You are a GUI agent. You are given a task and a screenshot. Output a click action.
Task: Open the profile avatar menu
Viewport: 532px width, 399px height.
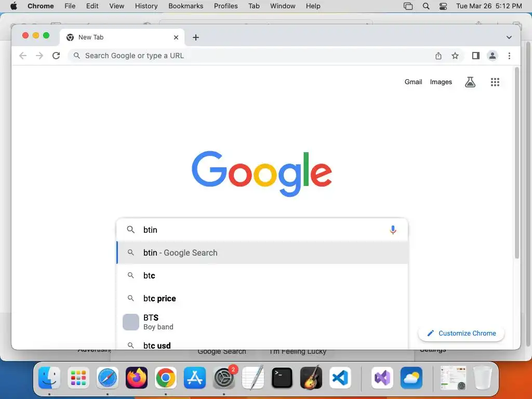(493, 56)
